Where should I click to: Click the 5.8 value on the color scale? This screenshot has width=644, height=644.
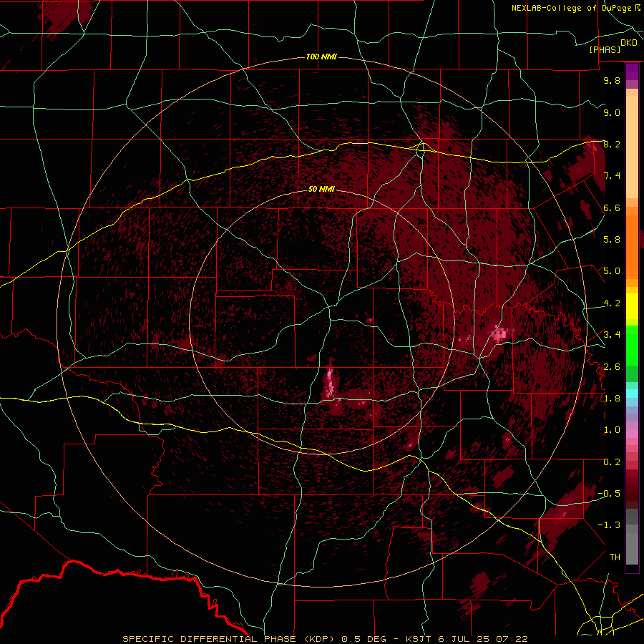click(612, 240)
